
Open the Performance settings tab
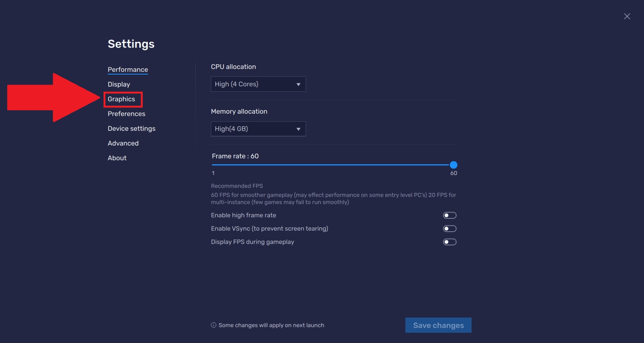click(128, 70)
